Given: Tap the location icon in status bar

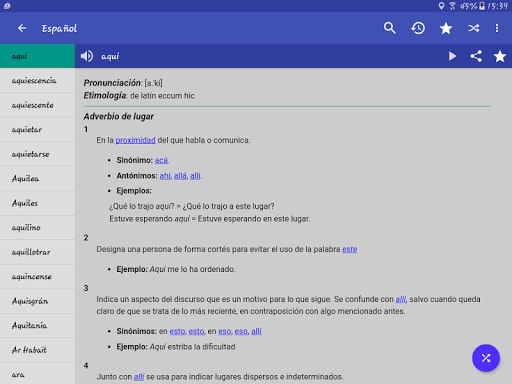Looking at the screenshot, I should (x=441, y=6).
